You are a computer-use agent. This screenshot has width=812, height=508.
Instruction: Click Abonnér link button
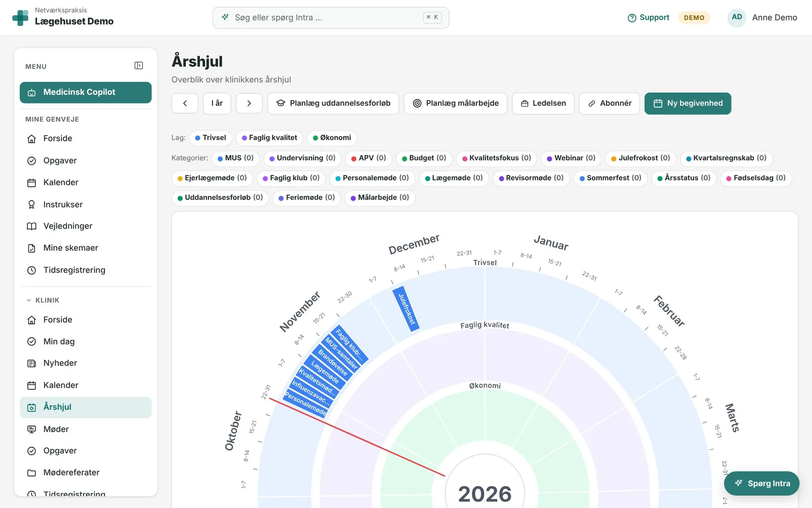coord(610,103)
